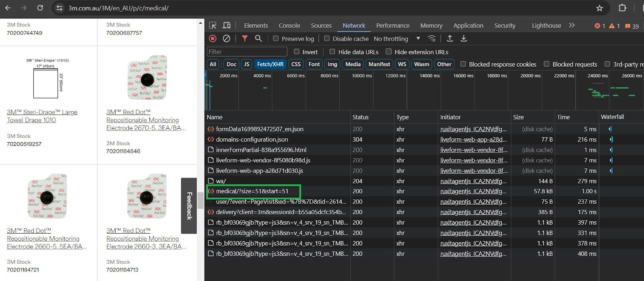
Task: Switch to the Sources tab
Action: (x=321, y=25)
